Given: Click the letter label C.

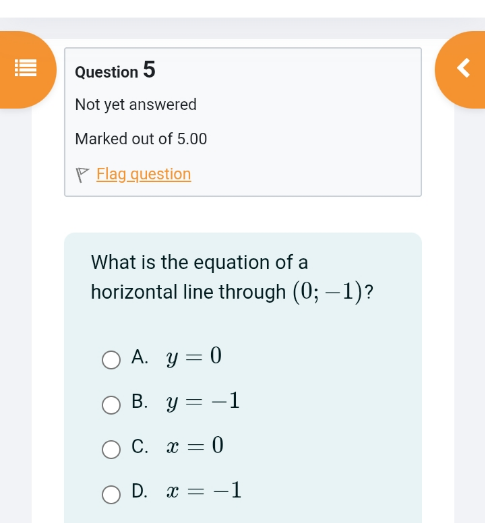Looking at the screenshot, I should 139,446.
